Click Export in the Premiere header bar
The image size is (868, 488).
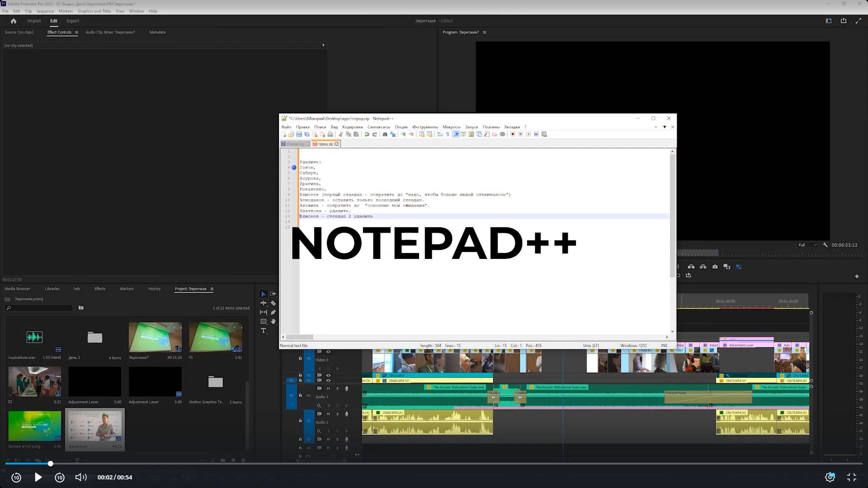click(x=72, y=21)
